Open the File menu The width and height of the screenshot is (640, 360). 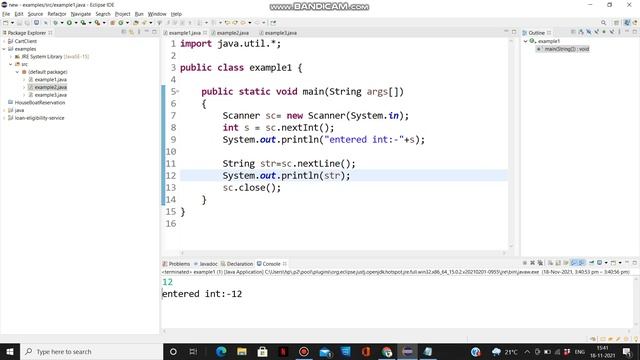[6, 14]
